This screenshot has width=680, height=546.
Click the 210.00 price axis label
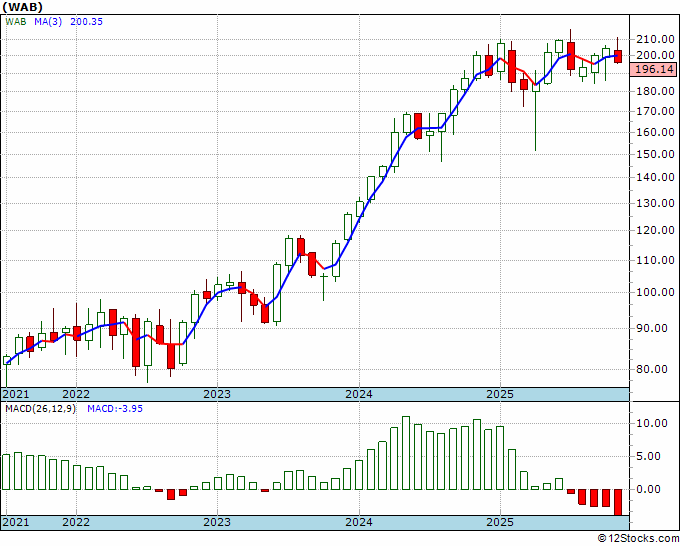tap(655, 39)
